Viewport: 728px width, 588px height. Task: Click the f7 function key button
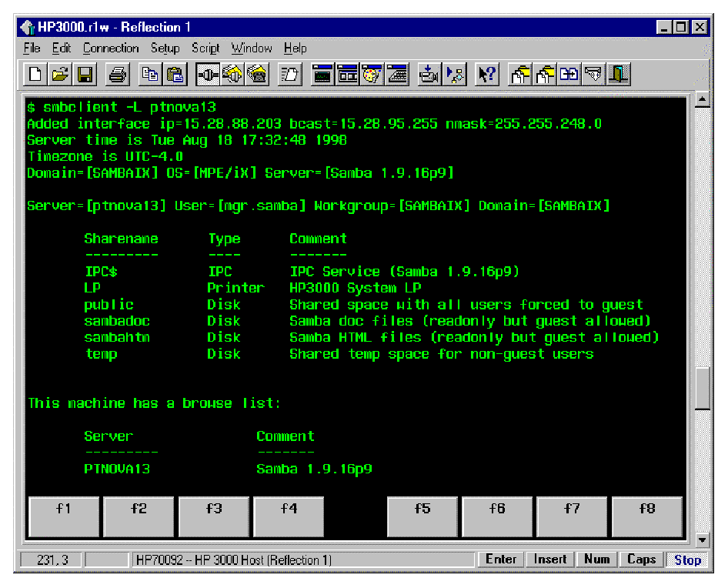click(572, 516)
